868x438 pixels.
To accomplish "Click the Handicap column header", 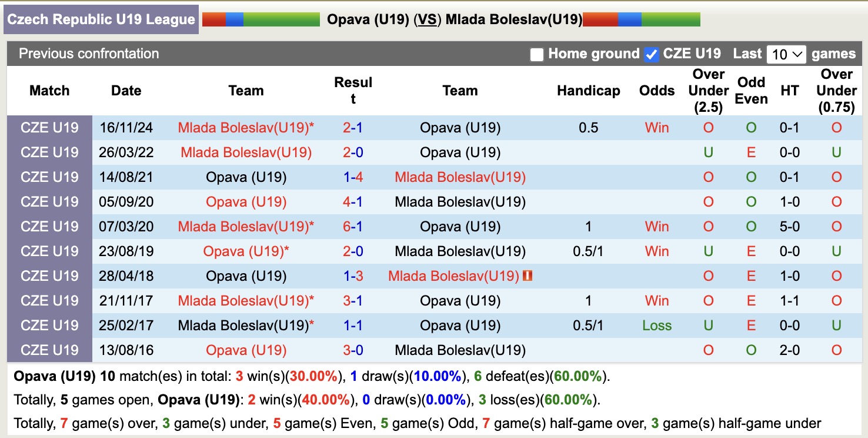I will pyautogui.click(x=588, y=91).
